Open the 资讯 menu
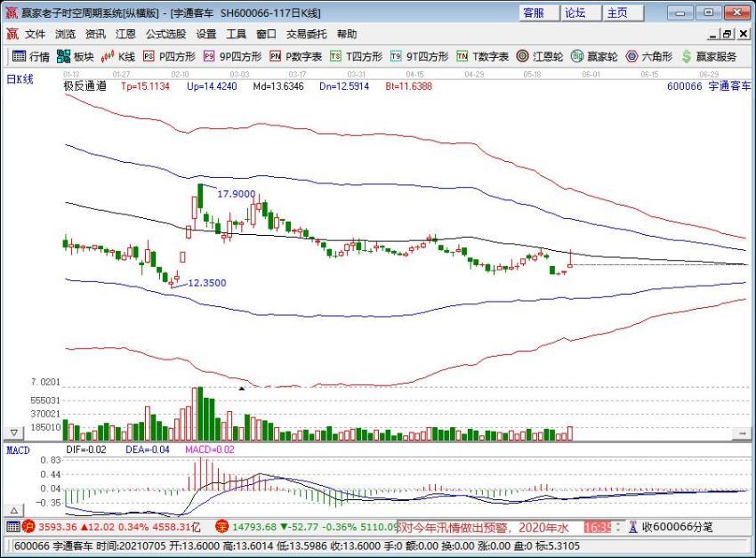This screenshot has width=756, height=558. coord(95,34)
